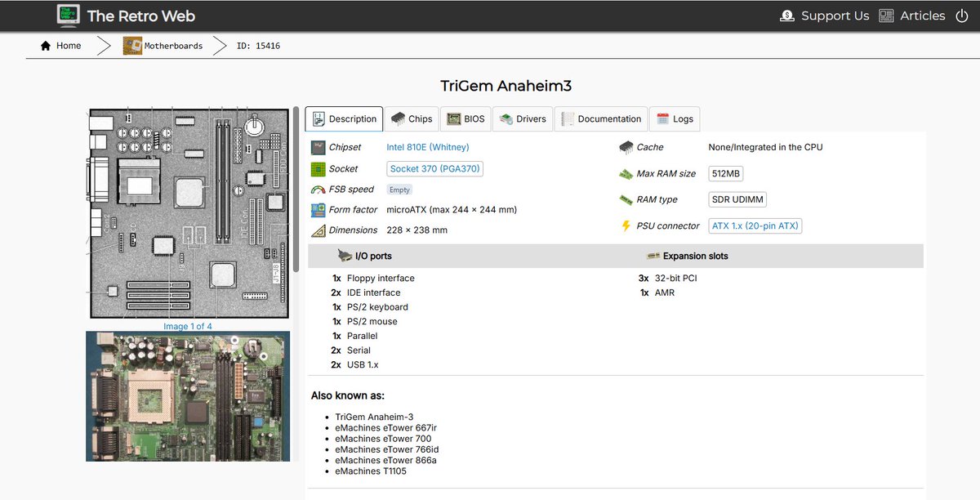
Task: Click the Motherboards chip icon in breadcrumb
Action: pyautogui.click(x=132, y=46)
